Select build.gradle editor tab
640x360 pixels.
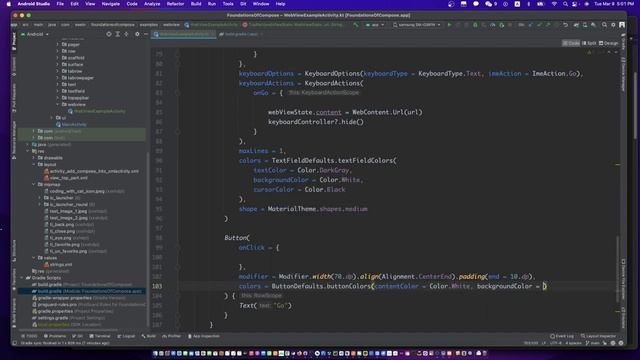pyautogui.click(x=240, y=34)
